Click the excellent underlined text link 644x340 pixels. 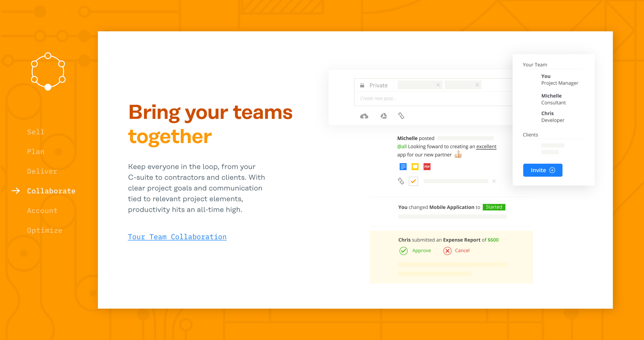point(486,147)
